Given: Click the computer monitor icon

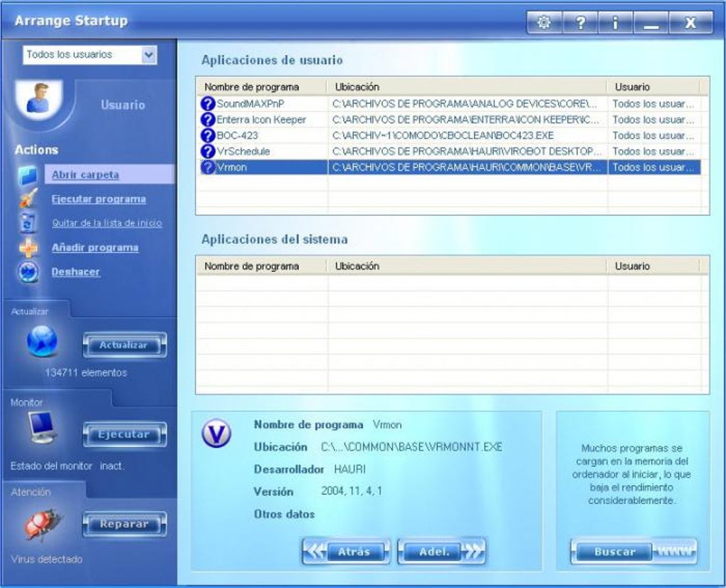Looking at the screenshot, I should [x=41, y=426].
